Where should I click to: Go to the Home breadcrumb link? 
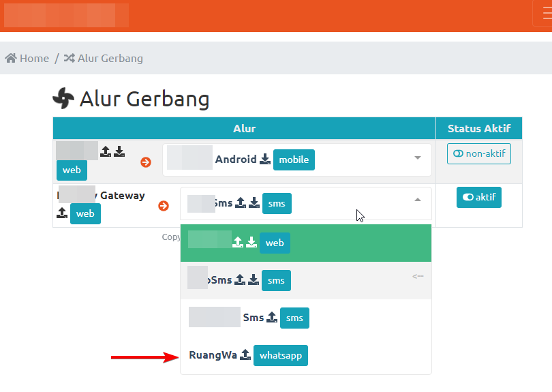coord(34,59)
